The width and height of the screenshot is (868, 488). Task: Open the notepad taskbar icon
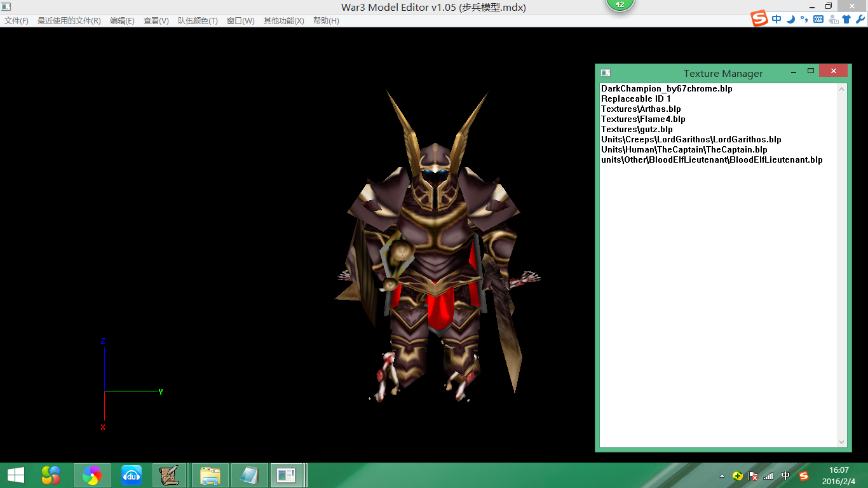pos(249,475)
